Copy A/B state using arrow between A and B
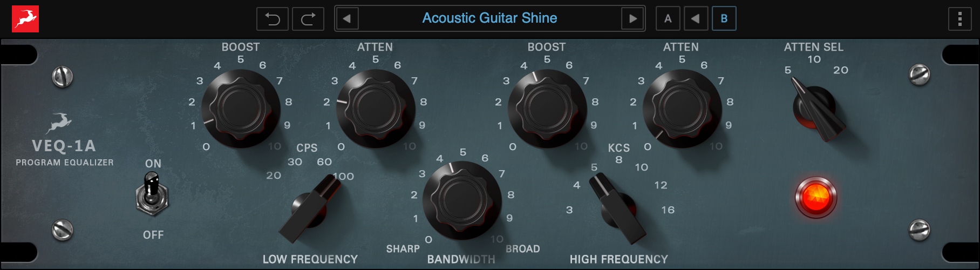Screen dimensions: 980x270 coord(696,18)
